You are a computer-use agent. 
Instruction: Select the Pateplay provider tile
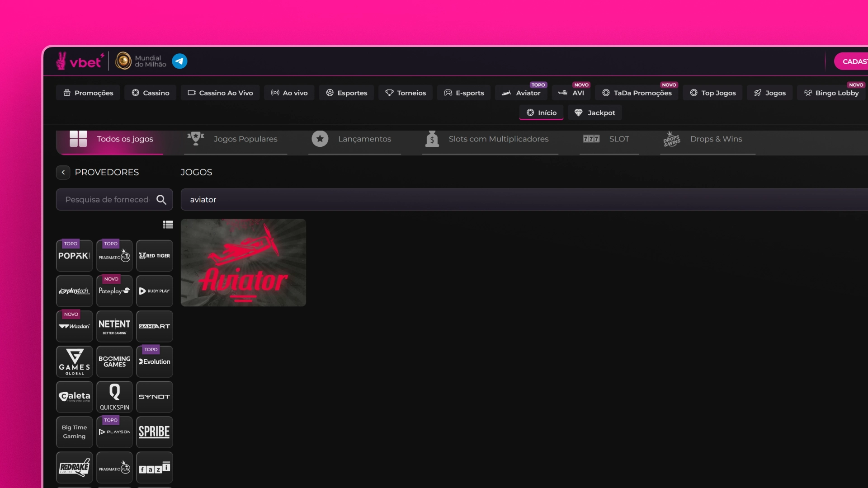coord(114,291)
